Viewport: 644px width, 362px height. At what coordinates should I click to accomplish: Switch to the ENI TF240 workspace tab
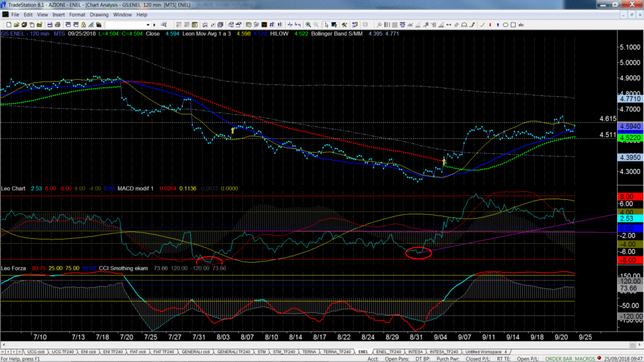pyautogui.click(x=113, y=352)
